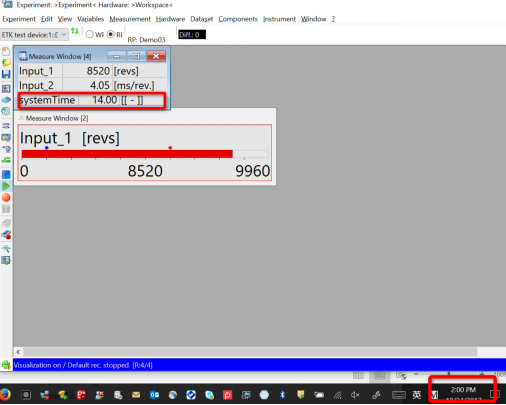This screenshot has width=506, height=405.
Task: Click the Measure Window [4] title icon
Action: pos(22,56)
